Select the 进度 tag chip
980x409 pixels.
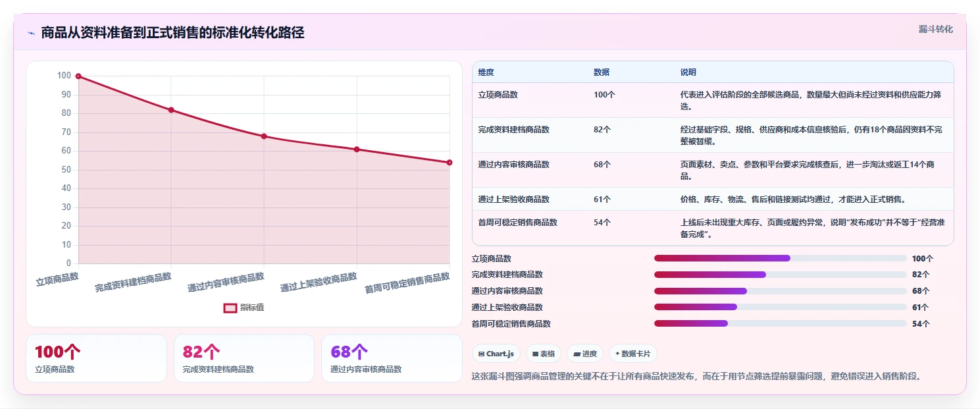(x=585, y=354)
